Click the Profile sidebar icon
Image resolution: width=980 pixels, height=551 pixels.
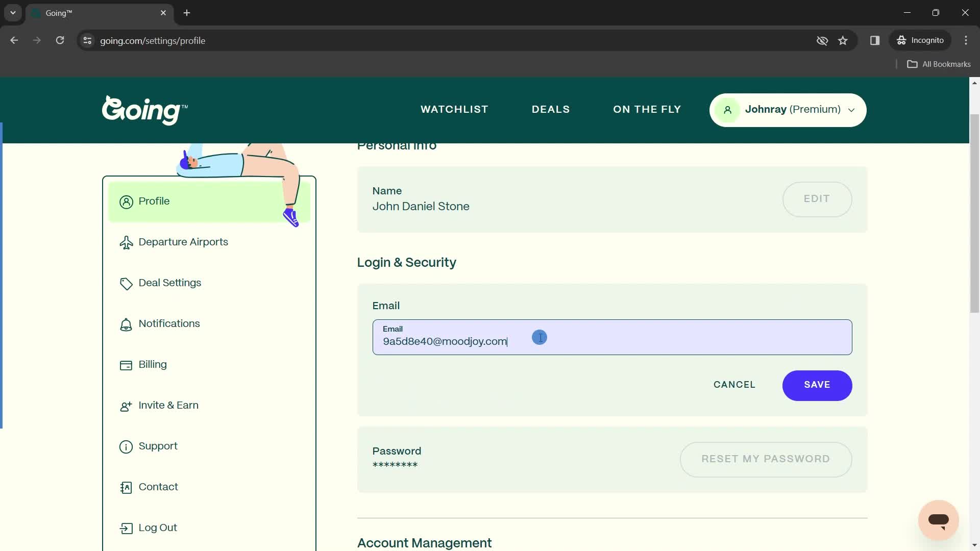[x=126, y=201]
